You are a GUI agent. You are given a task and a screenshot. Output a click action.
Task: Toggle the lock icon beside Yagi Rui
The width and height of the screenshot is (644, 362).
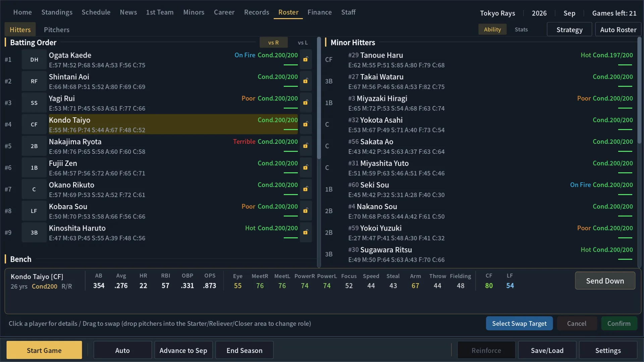(x=306, y=103)
